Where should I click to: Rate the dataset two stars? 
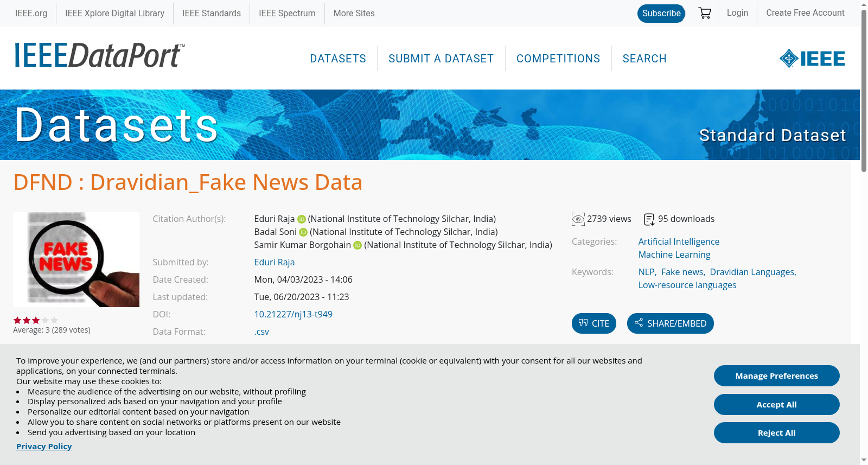[x=27, y=320]
